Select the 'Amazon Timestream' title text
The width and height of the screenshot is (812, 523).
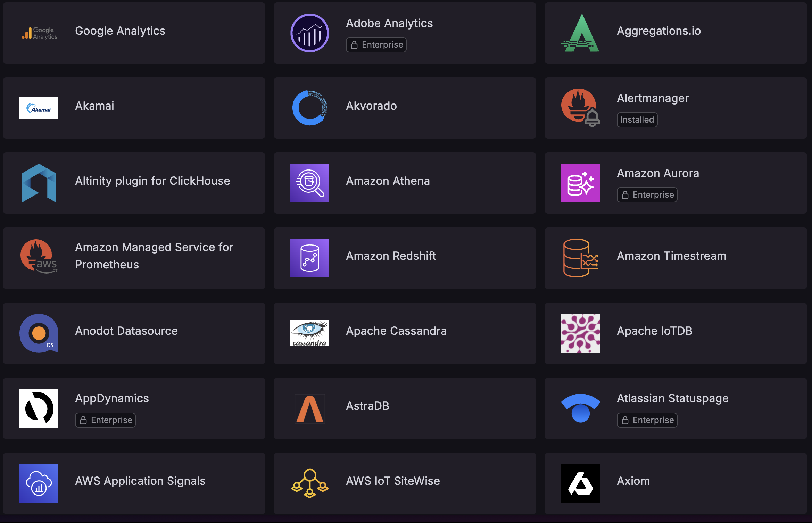(671, 256)
